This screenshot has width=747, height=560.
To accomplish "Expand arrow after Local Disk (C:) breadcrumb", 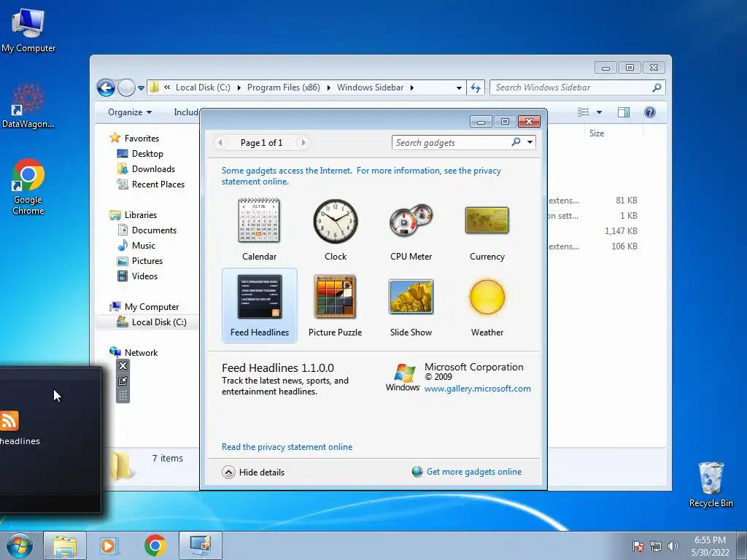I will 239,87.
